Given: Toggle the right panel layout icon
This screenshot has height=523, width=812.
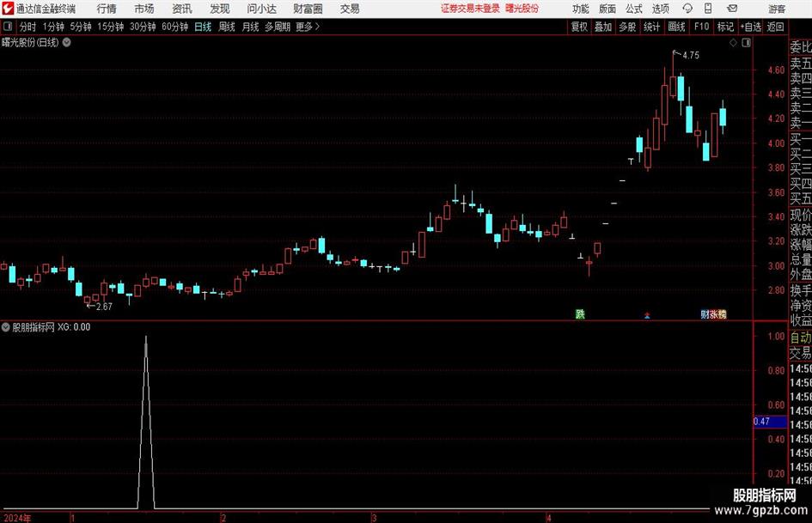Looking at the screenshot, I should [x=746, y=43].
